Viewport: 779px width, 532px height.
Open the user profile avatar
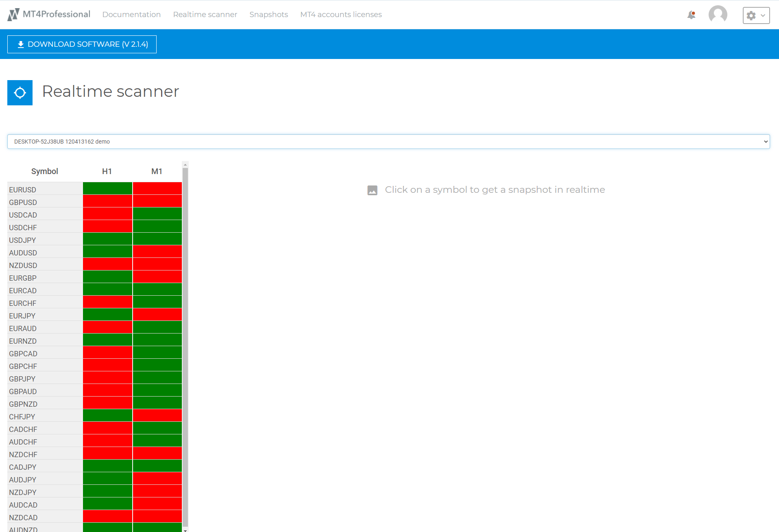(x=718, y=15)
